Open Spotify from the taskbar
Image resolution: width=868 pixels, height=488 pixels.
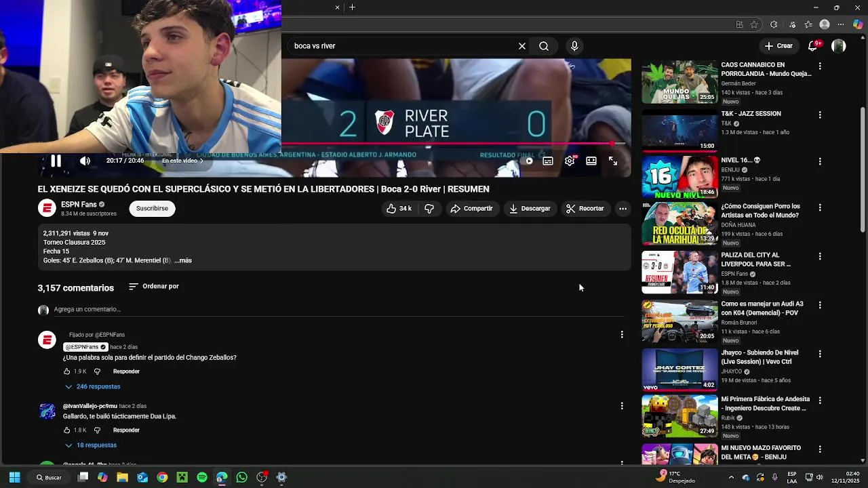tap(202, 477)
